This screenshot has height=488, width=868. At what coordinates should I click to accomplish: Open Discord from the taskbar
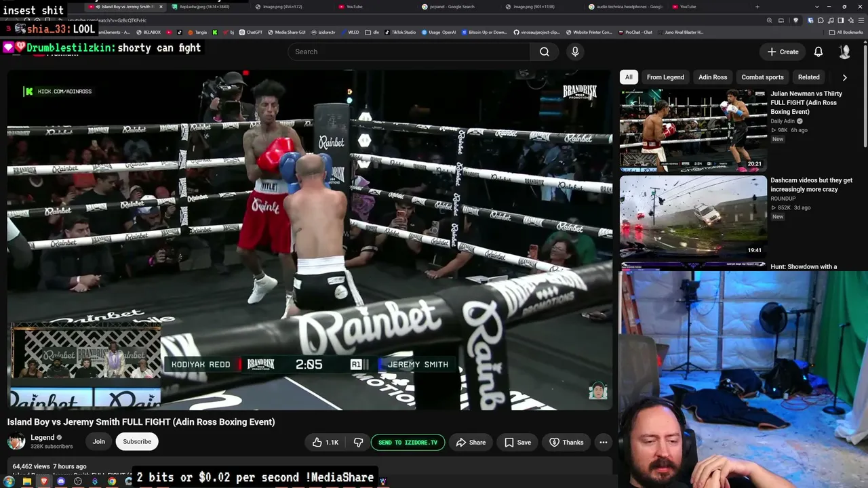point(61,481)
